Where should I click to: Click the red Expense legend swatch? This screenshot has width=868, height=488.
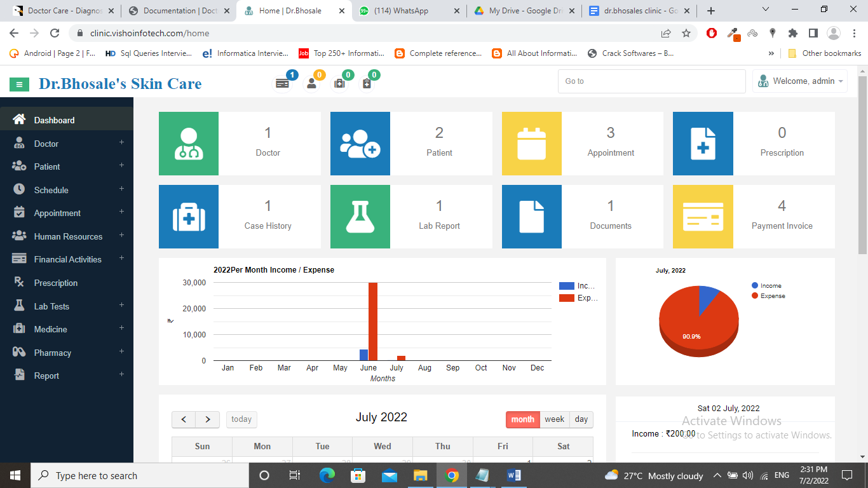(566, 298)
